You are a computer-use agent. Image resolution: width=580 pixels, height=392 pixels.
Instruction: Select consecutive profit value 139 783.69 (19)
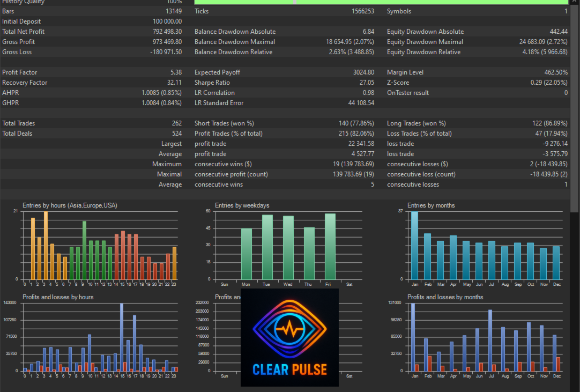click(x=353, y=174)
